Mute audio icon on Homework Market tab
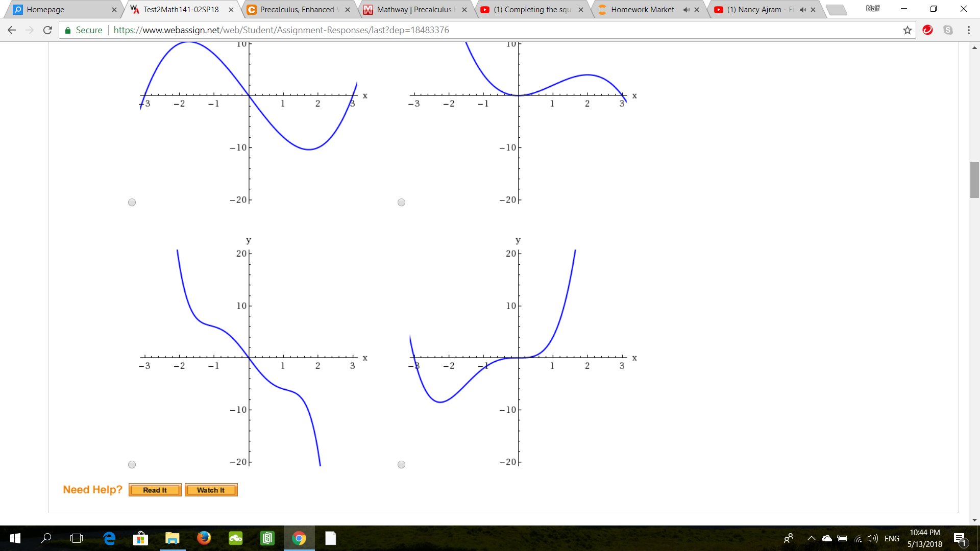This screenshot has height=551, width=980. pos(687,10)
